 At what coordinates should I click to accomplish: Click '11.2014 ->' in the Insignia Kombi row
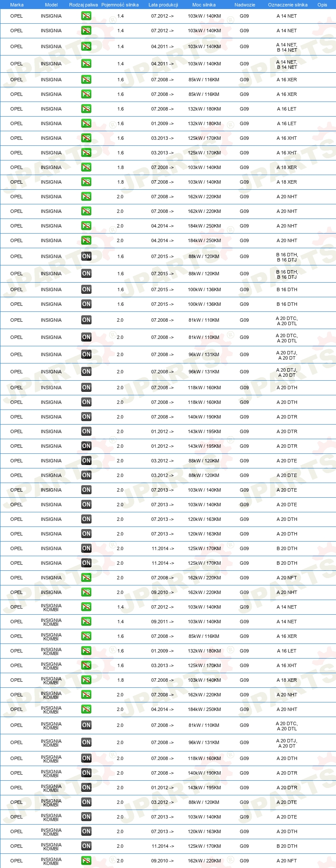tap(163, 846)
